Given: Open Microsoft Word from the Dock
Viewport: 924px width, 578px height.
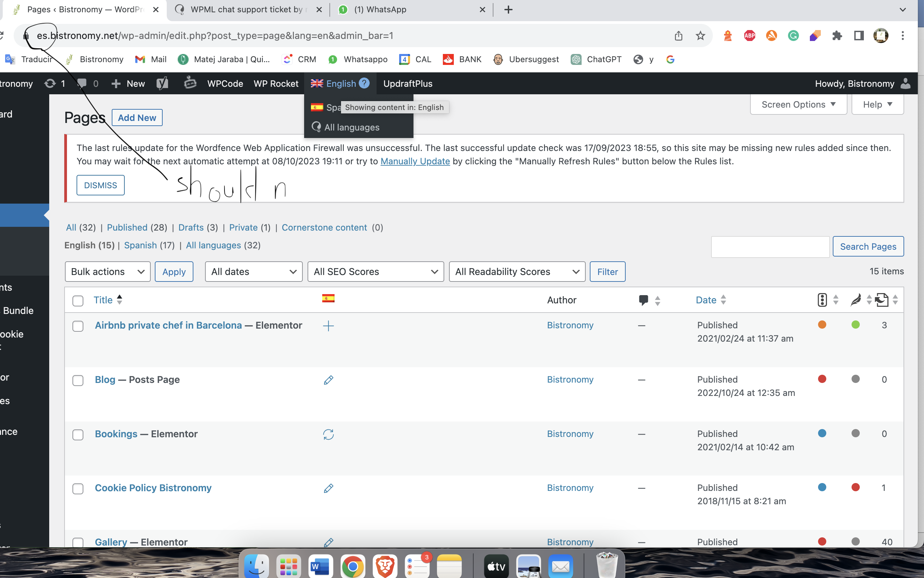Looking at the screenshot, I should click(321, 566).
